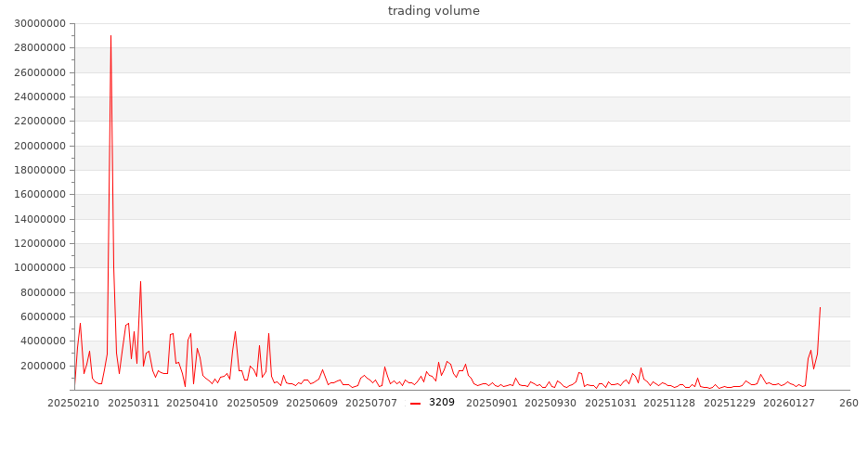Select the 16000000 y-axis value label
The height and width of the screenshot is (464, 868).
point(40,195)
